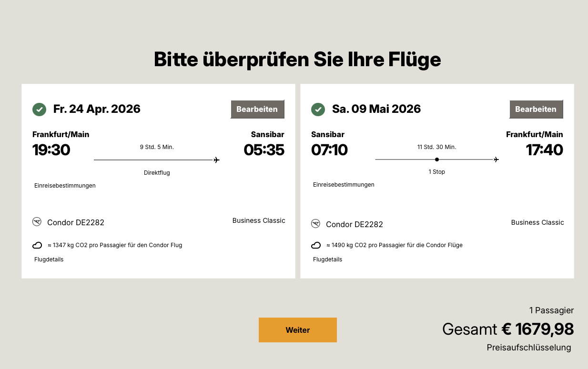Continue with the orange Weiter button

[x=297, y=330]
